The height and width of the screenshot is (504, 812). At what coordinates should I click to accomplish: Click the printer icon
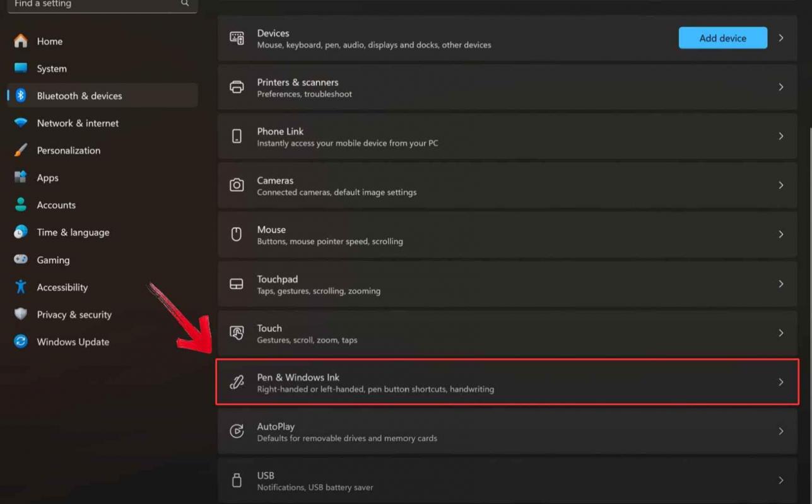click(x=237, y=87)
